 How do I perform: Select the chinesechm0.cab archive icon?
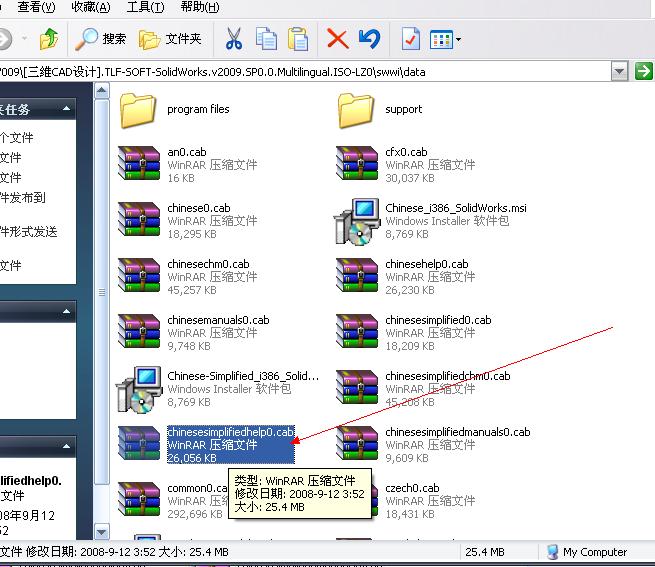(139, 275)
